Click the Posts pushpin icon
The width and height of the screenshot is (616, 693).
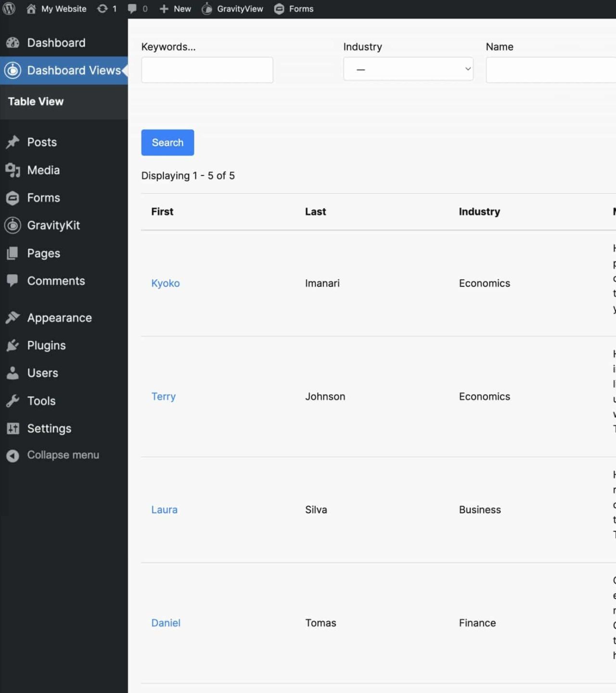[12, 142]
